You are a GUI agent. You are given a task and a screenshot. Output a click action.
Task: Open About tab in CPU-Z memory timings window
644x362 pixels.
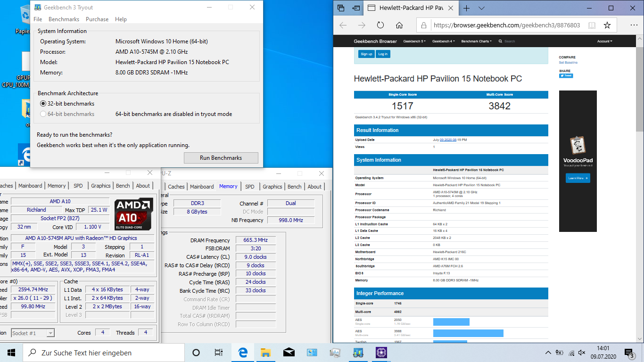pos(314,187)
